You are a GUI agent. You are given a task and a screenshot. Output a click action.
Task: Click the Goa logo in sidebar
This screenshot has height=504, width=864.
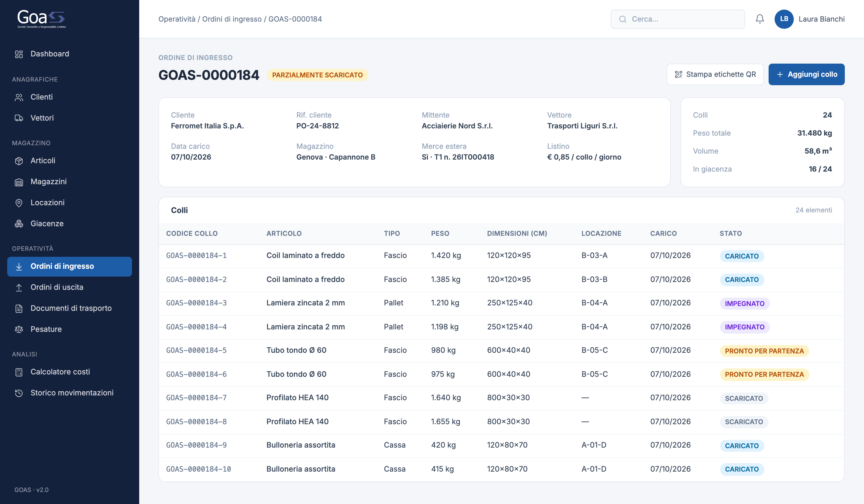coord(41,19)
